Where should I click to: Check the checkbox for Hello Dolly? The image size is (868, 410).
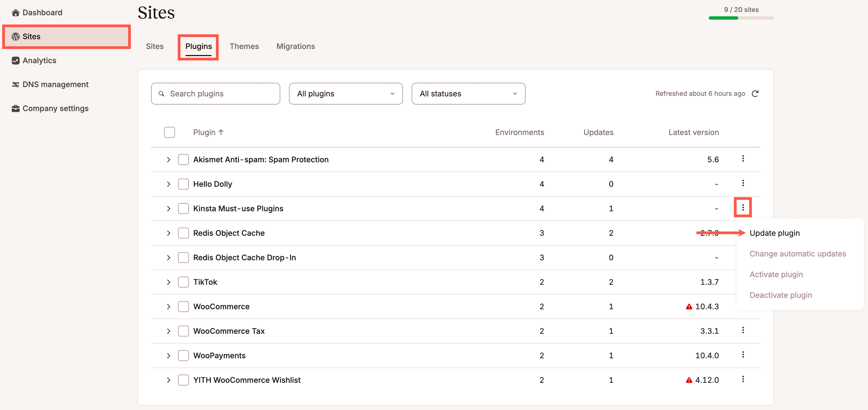pos(183,184)
